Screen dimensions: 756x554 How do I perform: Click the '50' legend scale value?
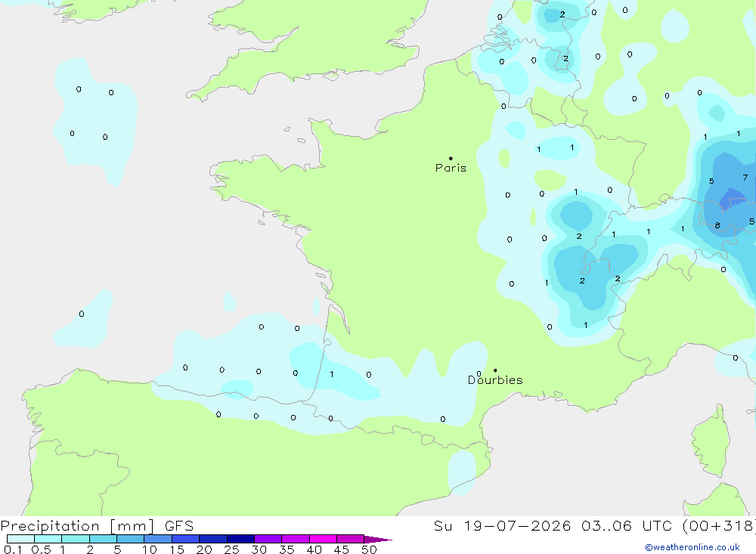click(369, 549)
